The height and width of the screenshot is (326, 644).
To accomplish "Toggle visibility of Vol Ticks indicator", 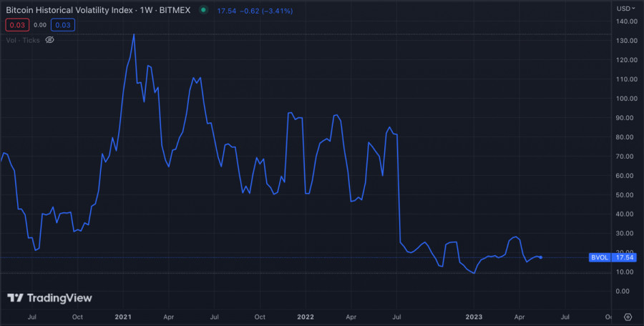I will [50, 40].
